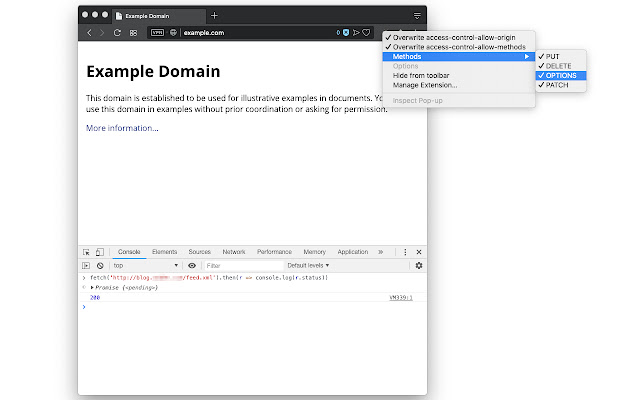Reload the page with the refresh icon
Viewport: 640px width, 400px height.
117,33
